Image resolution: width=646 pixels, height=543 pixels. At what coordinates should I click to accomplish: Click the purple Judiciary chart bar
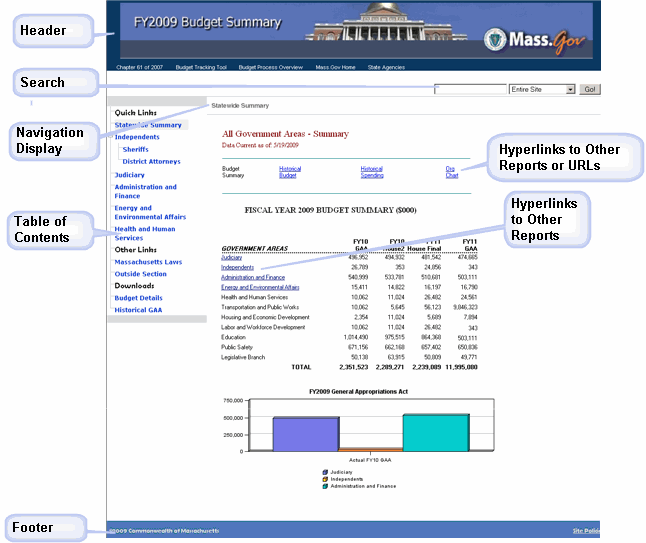pos(306,434)
